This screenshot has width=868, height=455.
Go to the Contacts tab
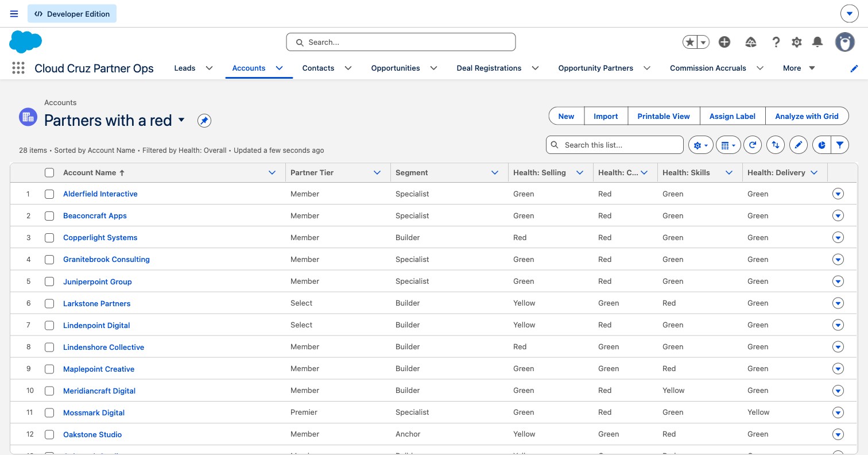coord(318,68)
